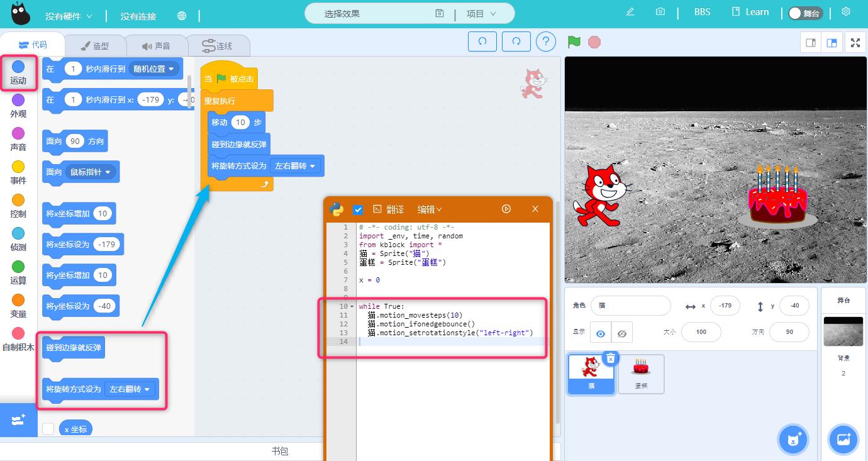The image size is (868, 461).
Task: Open 左右翻转 dropdown in palette block
Action: coord(131,389)
